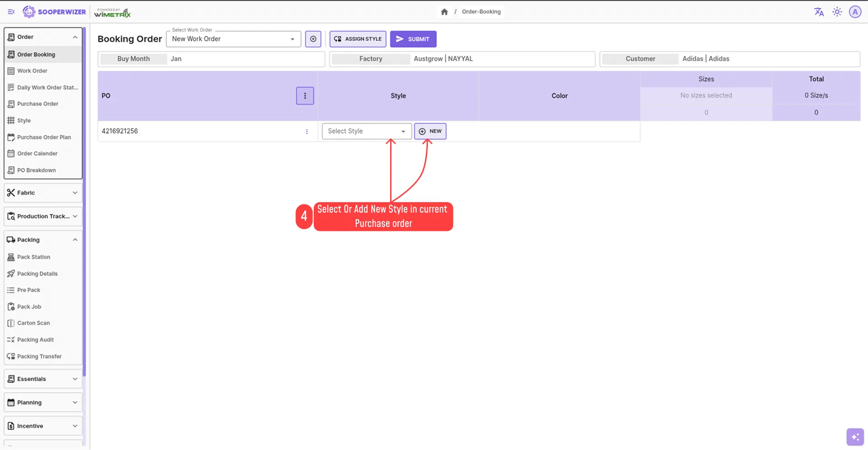Open the PO column three-dot menu icon
This screenshot has width=868, height=450.
(x=305, y=95)
